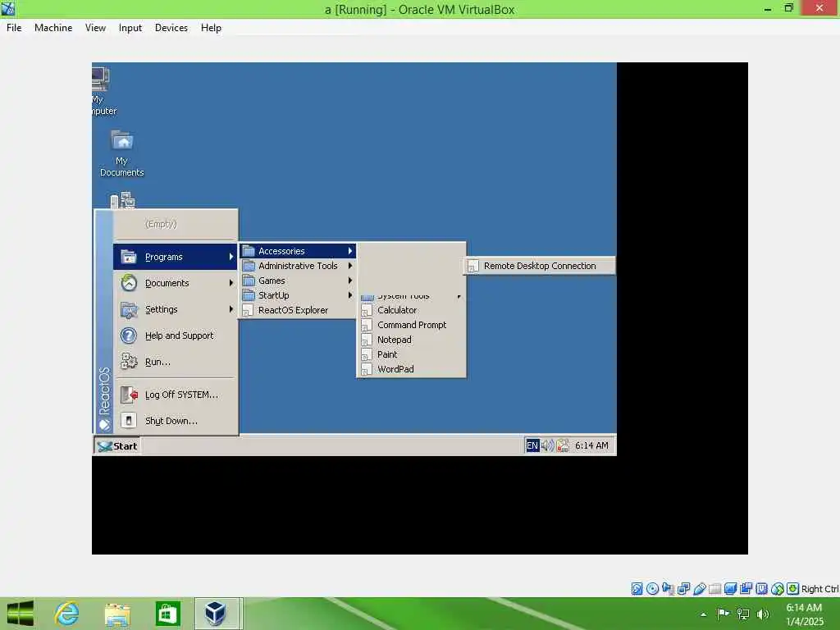Click the Programs folder icon

(x=129, y=257)
